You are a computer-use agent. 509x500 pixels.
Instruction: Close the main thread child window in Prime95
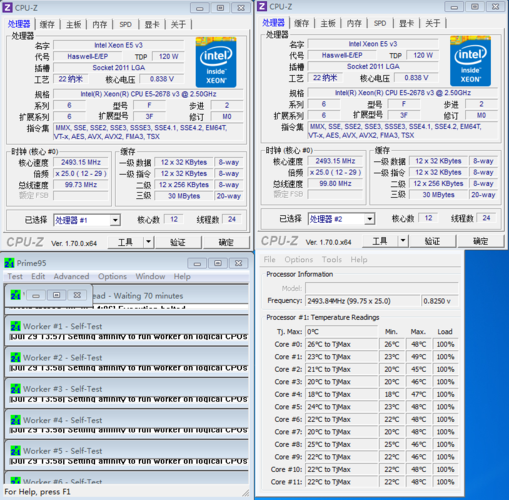click(77, 295)
